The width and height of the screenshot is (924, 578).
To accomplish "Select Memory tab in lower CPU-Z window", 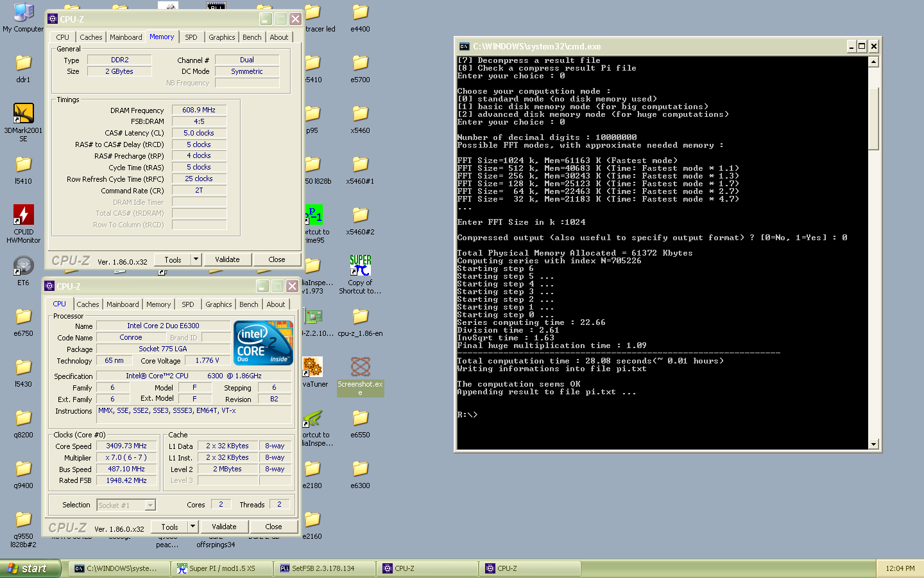I will (x=158, y=304).
